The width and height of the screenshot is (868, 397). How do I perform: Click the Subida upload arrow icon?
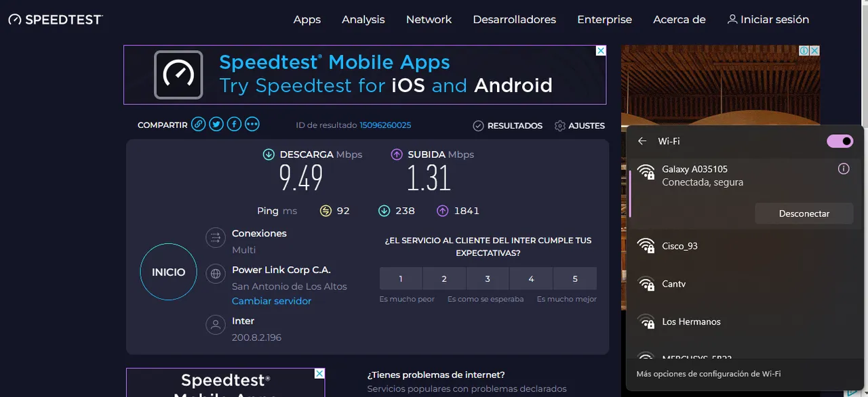397,154
